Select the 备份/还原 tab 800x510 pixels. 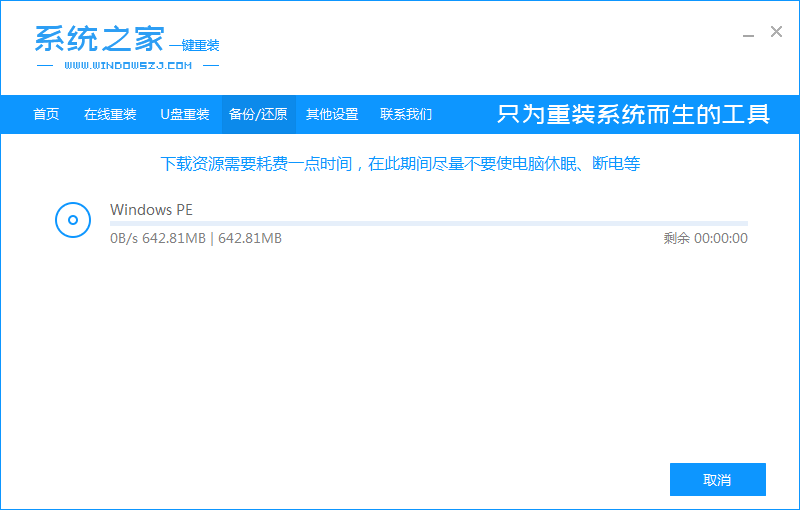(x=258, y=114)
